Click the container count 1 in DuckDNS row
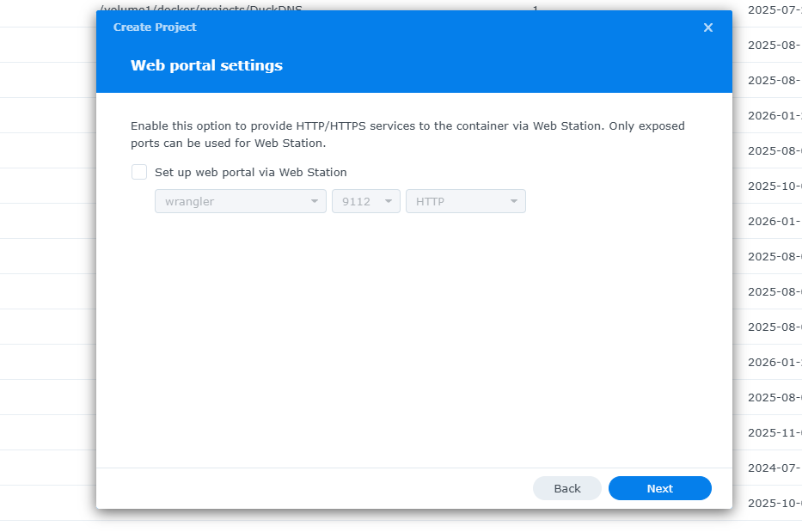Image resolution: width=802 pixels, height=532 pixels. coord(535,8)
